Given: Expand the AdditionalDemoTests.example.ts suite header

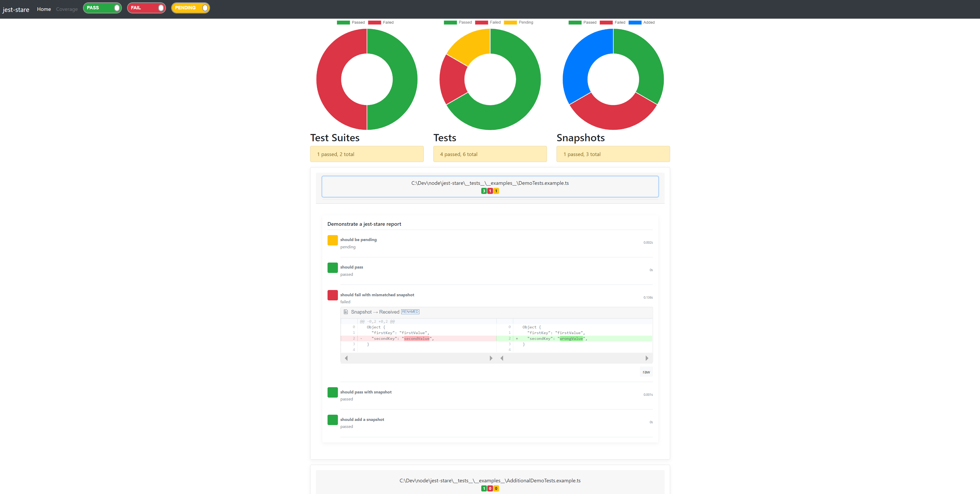Looking at the screenshot, I should [x=490, y=480].
